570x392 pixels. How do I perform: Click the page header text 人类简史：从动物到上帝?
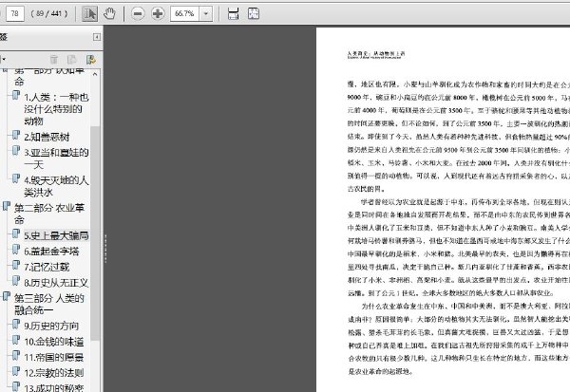[x=376, y=54]
